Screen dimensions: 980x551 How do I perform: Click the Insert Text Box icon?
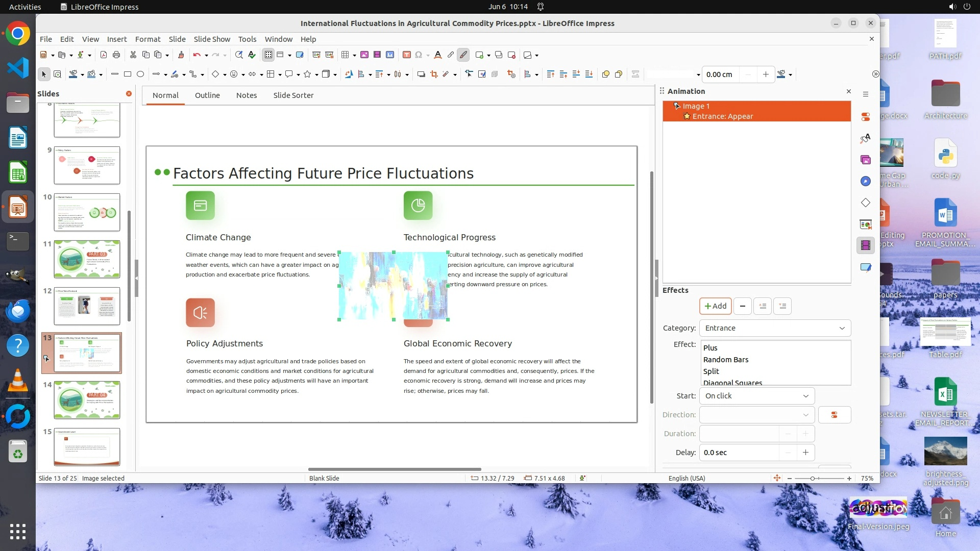click(x=406, y=55)
